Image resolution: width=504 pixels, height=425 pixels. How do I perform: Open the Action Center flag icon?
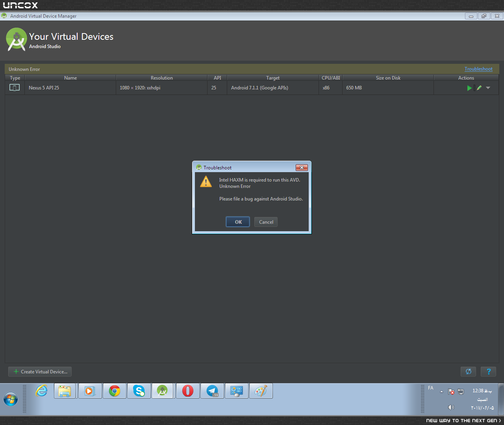(x=451, y=392)
